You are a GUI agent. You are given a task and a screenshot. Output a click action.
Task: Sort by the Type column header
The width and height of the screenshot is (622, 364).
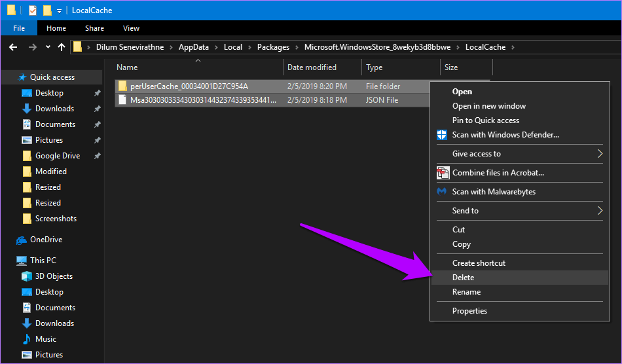click(401, 67)
